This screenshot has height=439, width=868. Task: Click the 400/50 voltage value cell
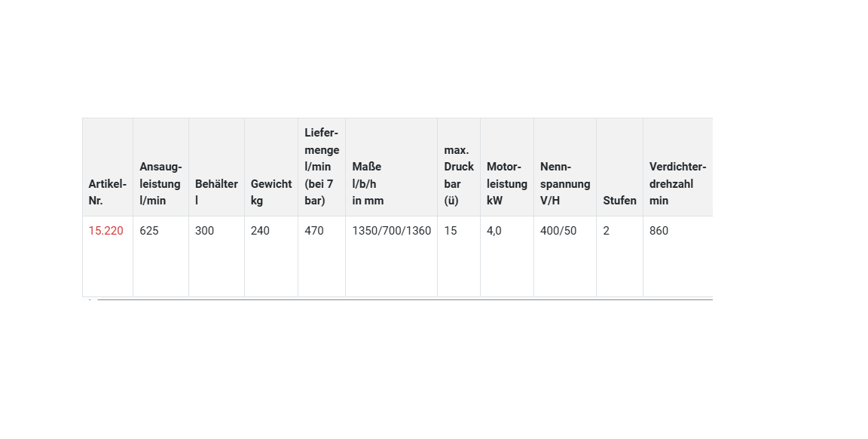[x=558, y=231]
